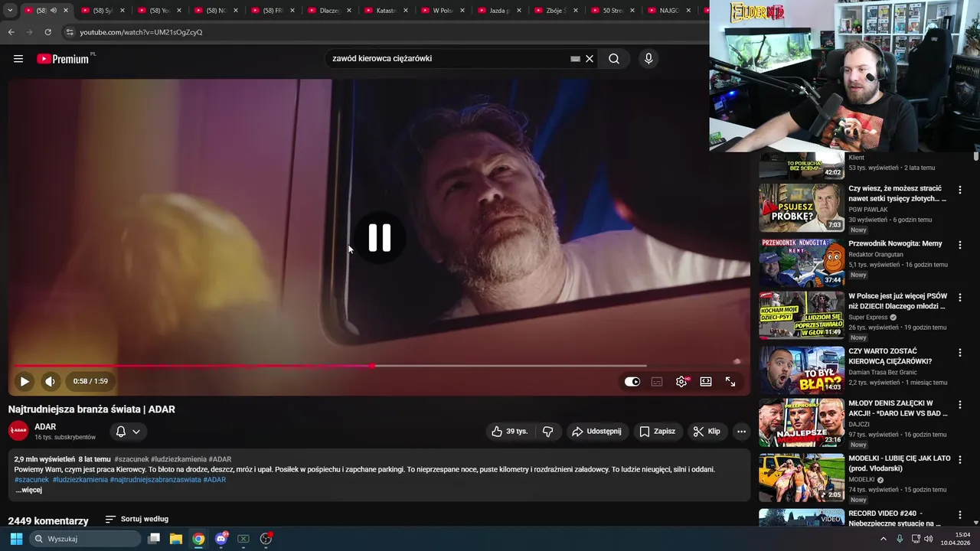Open Xbox Game Bar icon on taskbar
This screenshot has width=980, height=551.
243,539
